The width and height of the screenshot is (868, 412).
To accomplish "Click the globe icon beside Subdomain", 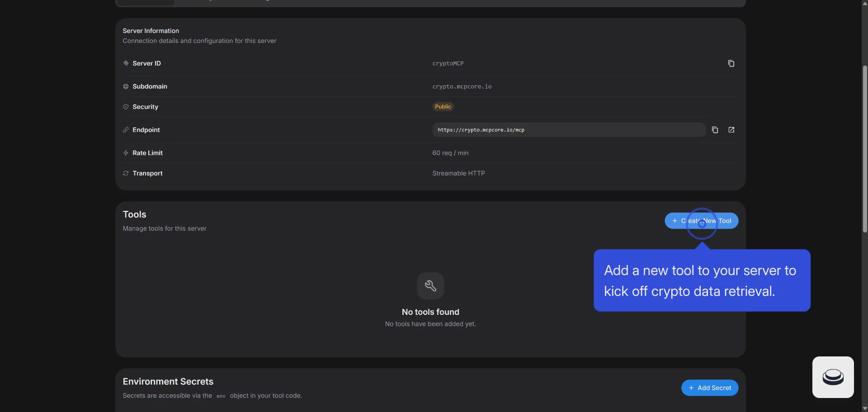I will point(126,87).
